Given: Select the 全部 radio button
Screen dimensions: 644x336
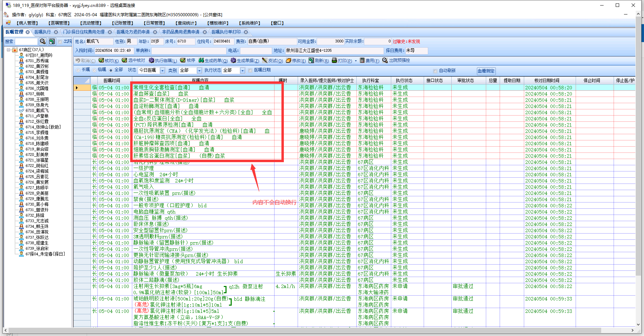Looking at the screenshot, I should pyautogui.click(x=111, y=70).
